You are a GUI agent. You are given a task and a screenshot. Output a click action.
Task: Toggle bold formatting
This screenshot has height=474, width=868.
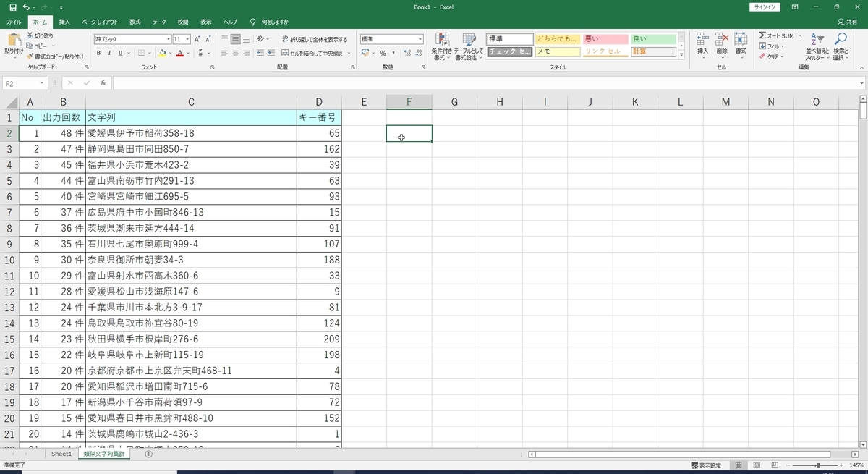coord(99,53)
